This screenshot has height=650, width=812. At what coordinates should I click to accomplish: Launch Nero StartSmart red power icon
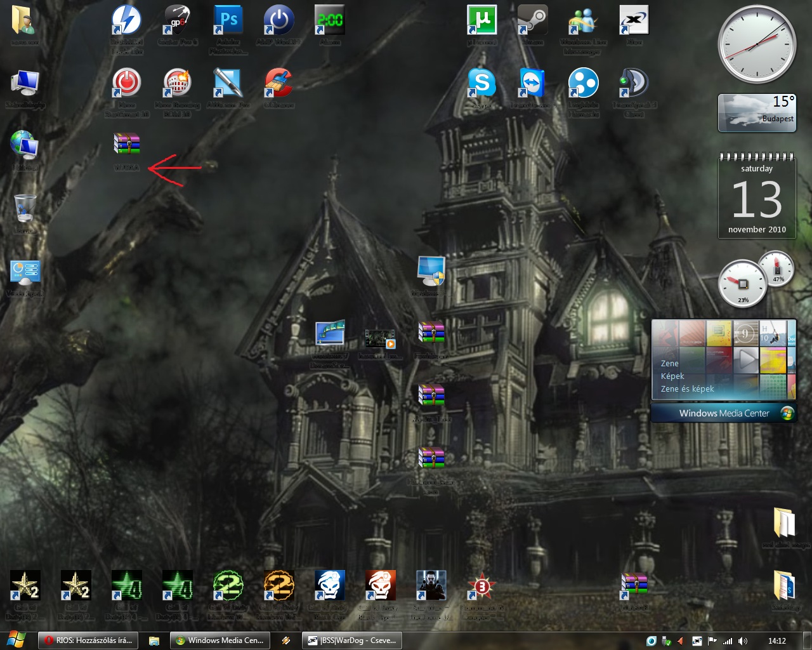pyautogui.click(x=126, y=83)
